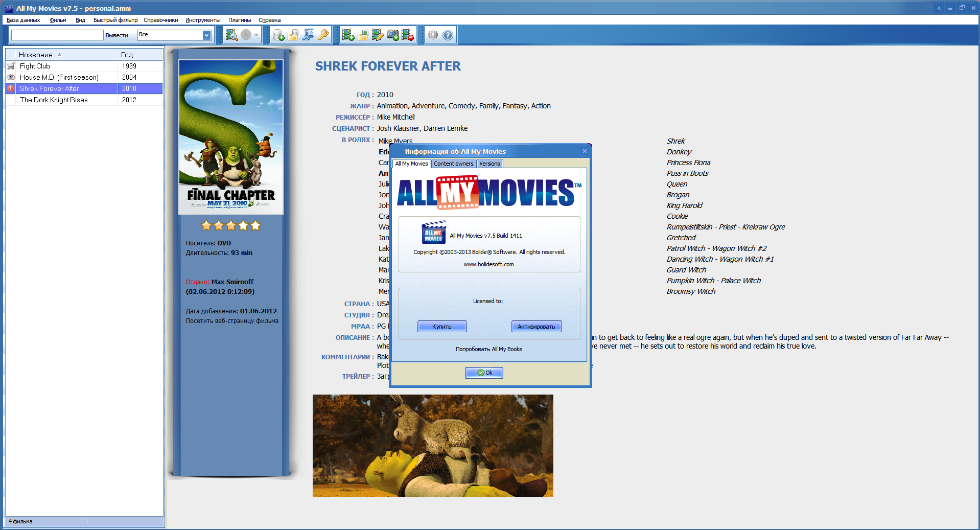Open the 'Инструменты' menu
980x530 pixels.
(x=203, y=20)
